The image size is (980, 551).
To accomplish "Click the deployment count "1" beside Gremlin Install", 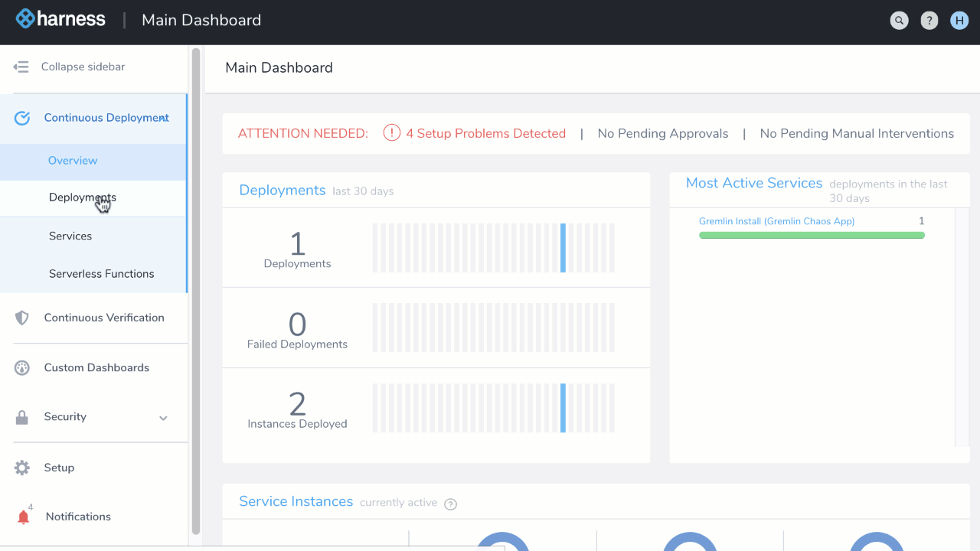I will click(x=922, y=221).
